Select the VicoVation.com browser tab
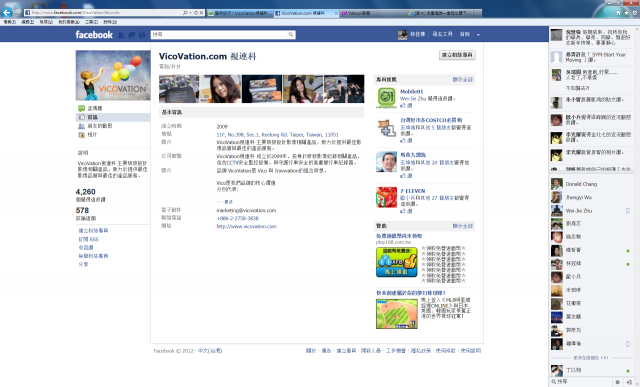 click(306, 13)
